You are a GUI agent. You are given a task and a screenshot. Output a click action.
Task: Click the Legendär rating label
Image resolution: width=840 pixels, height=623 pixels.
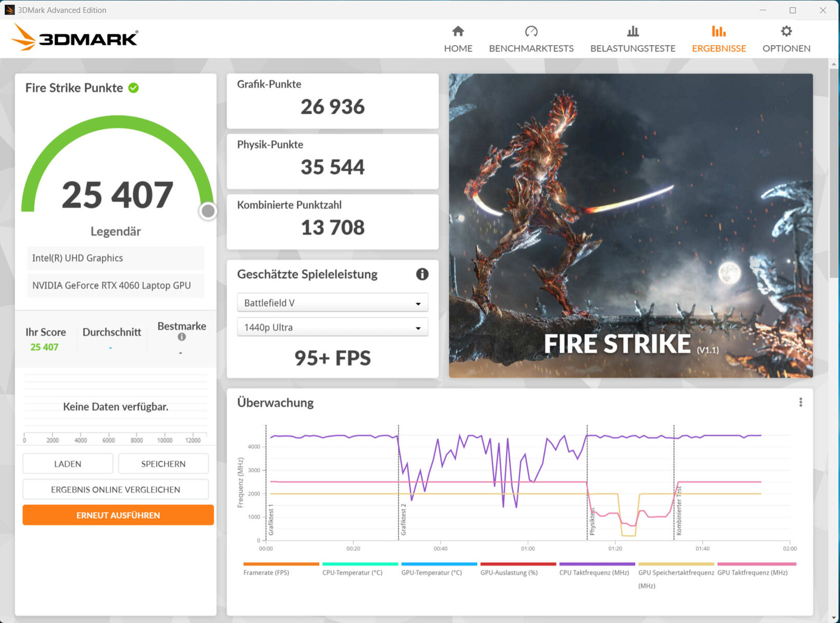(116, 232)
